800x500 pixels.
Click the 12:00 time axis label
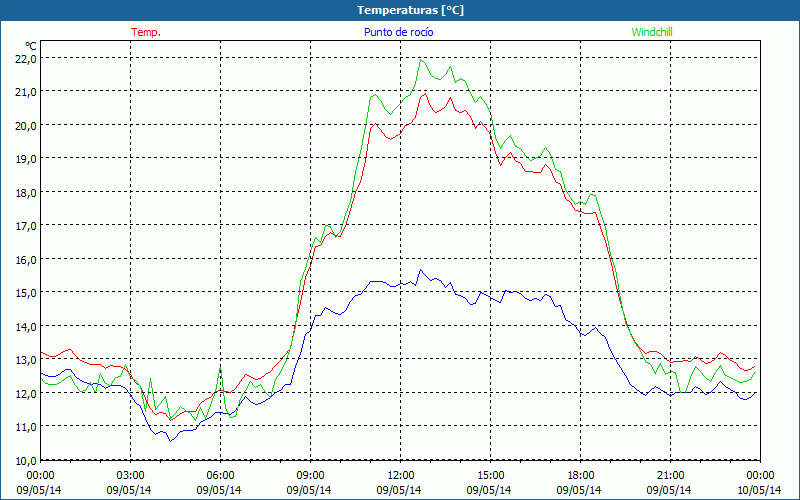[x=401, y=476]
